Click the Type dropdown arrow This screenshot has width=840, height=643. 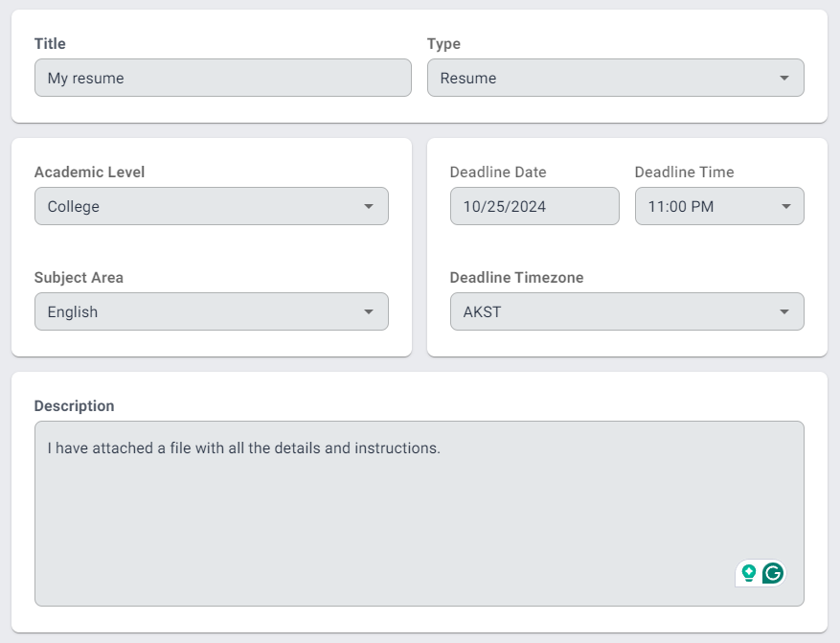coord(783,78)
